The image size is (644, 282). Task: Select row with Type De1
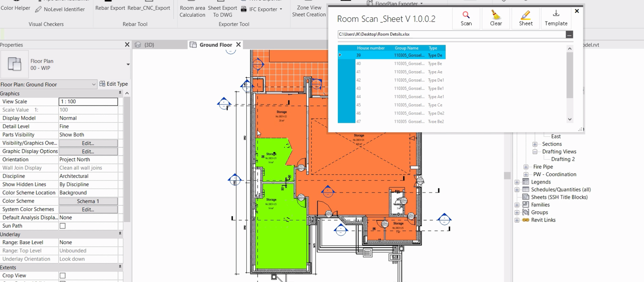click(392, 80)
